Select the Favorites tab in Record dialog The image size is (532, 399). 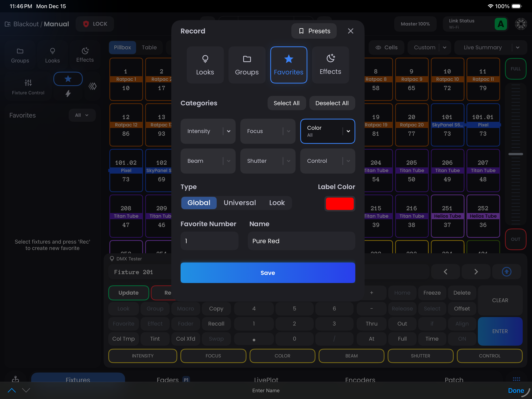click(x=288, y=65)
